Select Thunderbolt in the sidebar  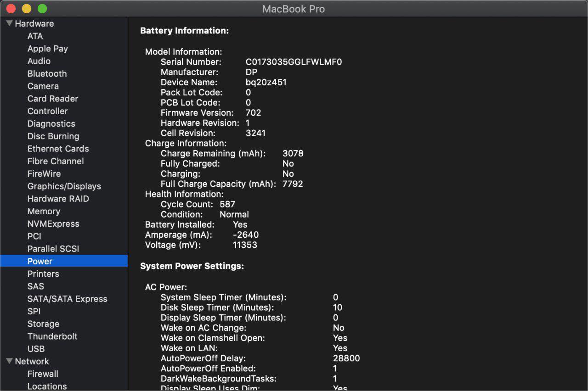point(52,336)
